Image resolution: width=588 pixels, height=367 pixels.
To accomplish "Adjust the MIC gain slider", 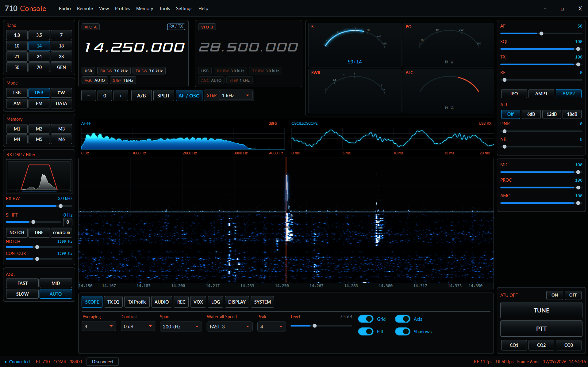I will point(541,172).
